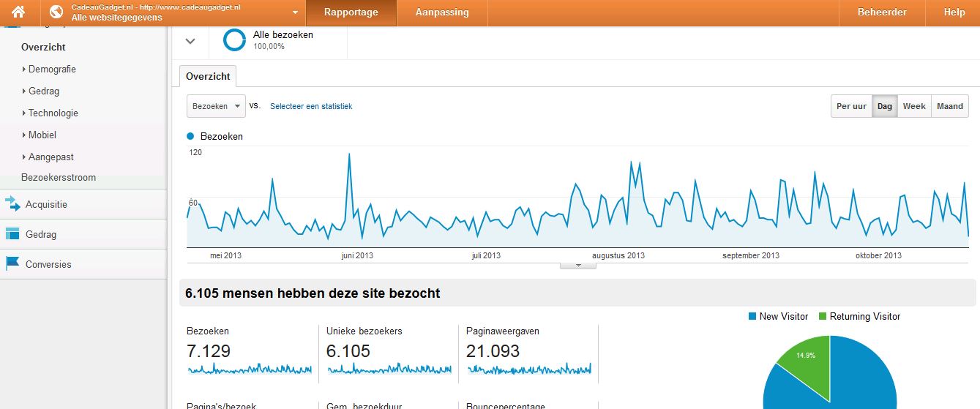
Task: Click the mei 2013 axis label
Action: (225, 255)
